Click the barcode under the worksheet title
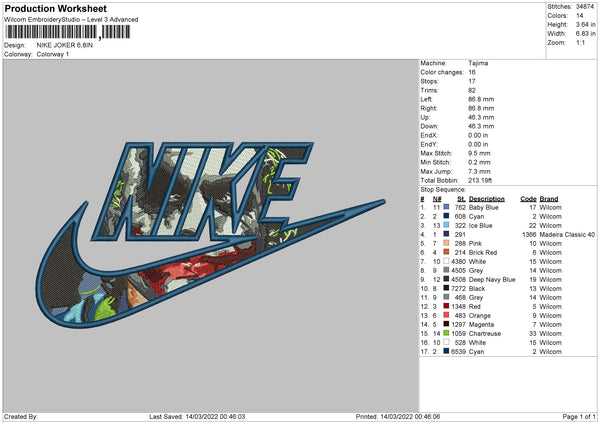The width and height of the screenshot is (600, 424). point(68,32)
